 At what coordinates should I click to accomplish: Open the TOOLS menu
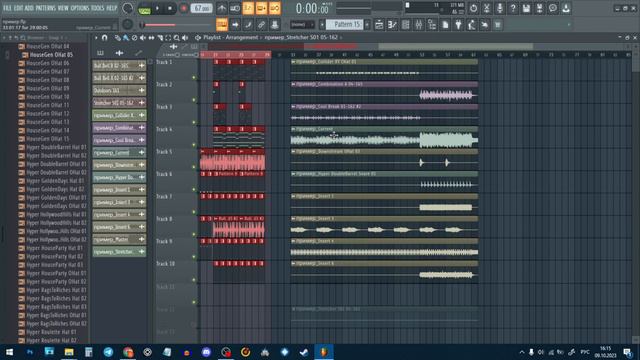tap(98, 8)
